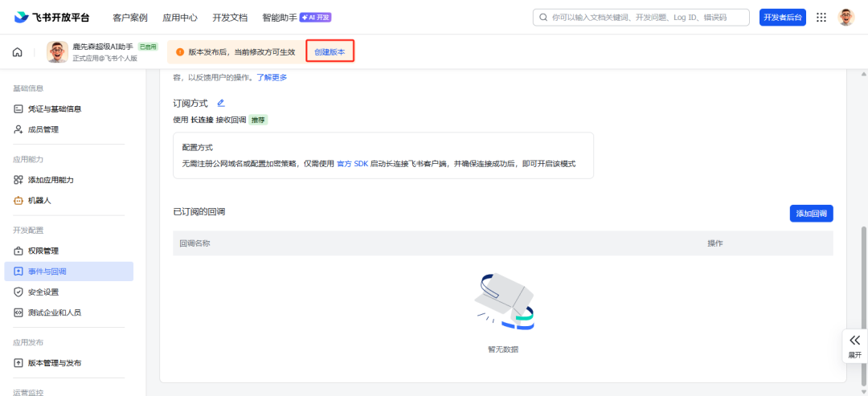
Task: Click the 操作 column header
Action: point(715,243)
